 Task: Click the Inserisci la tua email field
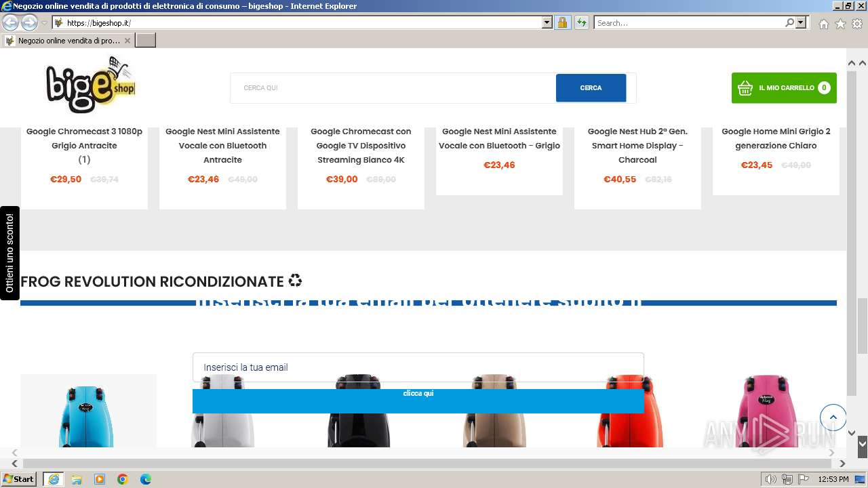418,367
